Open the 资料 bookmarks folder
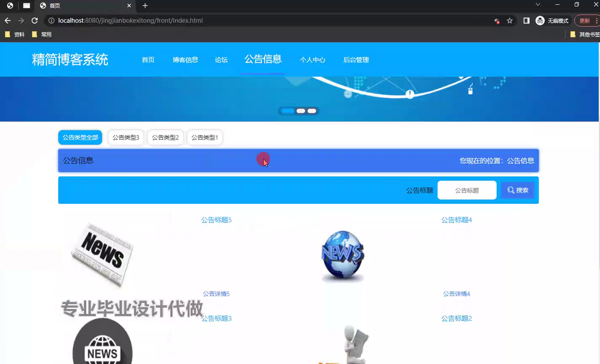The width and height of the screenshot is (600, 364). click(x=15, y=35)
